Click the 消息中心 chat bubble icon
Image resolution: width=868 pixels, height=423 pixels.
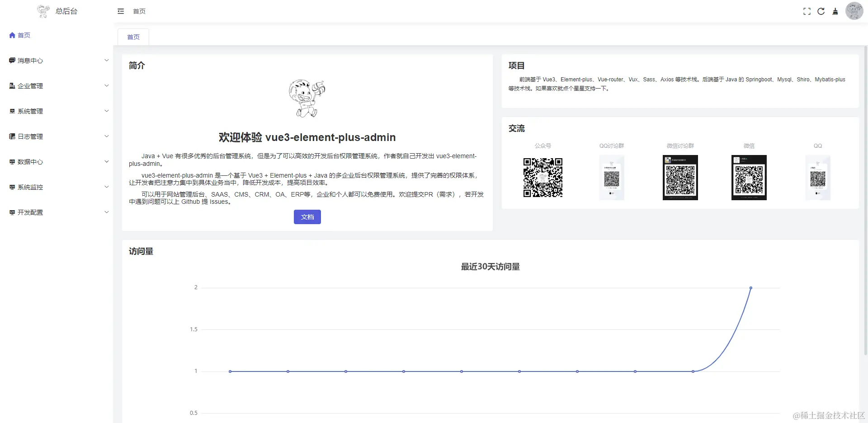click(x=12, y=61)
